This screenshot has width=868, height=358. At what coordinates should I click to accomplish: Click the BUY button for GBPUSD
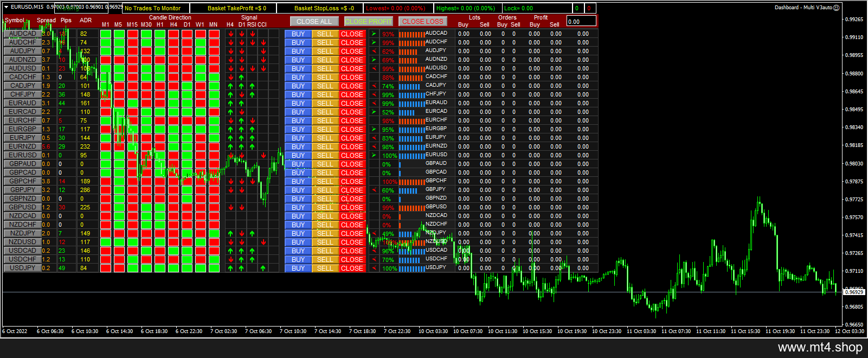(298, 207)
